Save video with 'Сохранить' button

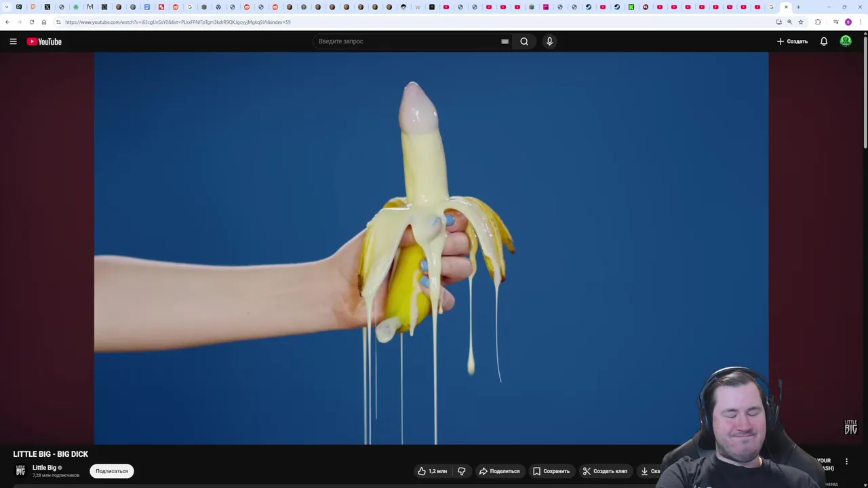(x=551, y=471)
